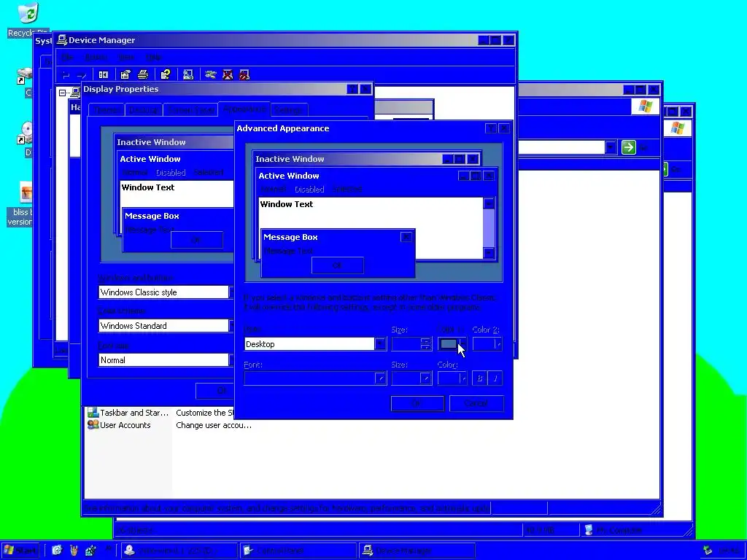Viewport: 747px width, 560px height.
Task: Click the preview scrollbar in Advanced Appearance Active Window
Action: (489, 228)
